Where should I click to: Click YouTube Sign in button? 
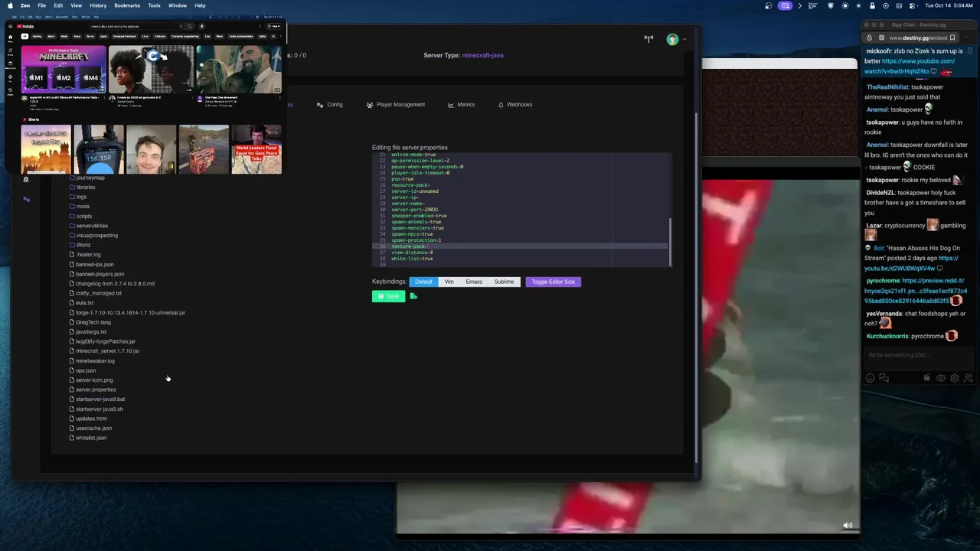[x=275, y=27]
